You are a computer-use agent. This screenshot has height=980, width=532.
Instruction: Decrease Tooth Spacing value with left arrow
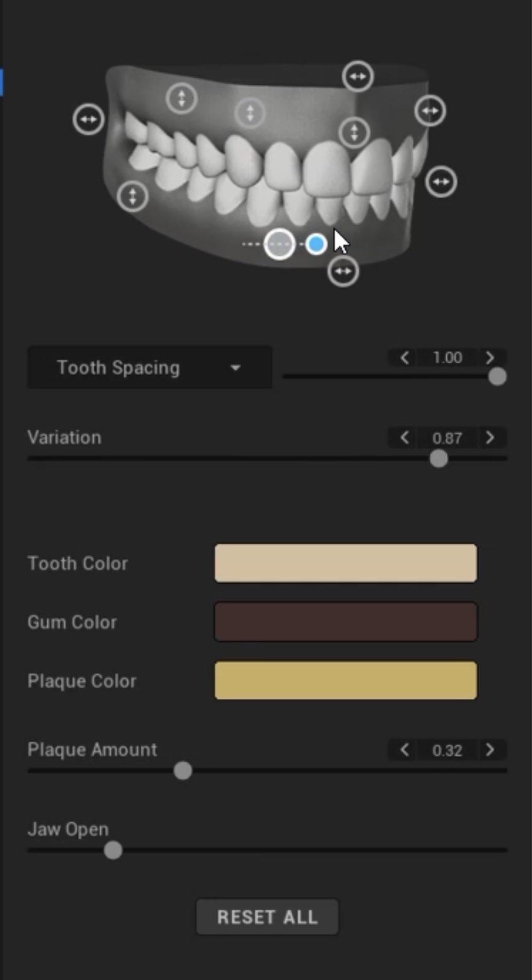(405, 357)
